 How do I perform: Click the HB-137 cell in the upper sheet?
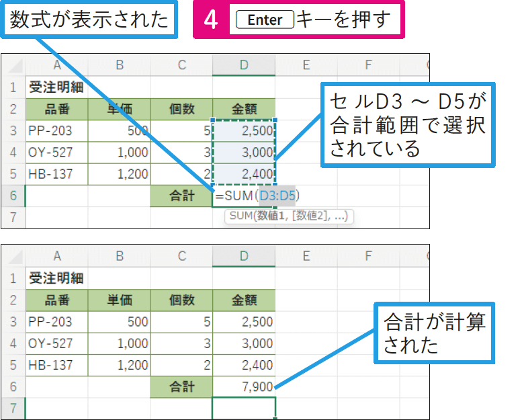[x=57, y=174]
